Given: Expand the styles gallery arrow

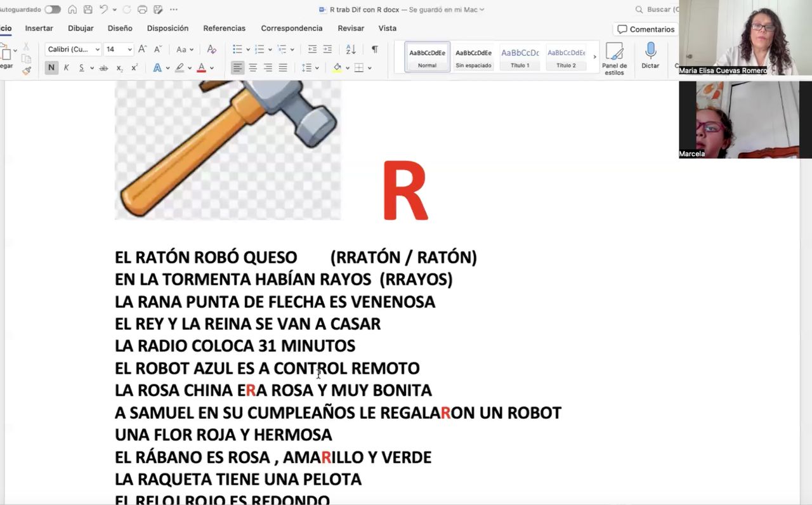Looking at the screenshot, I should [594, 57].
